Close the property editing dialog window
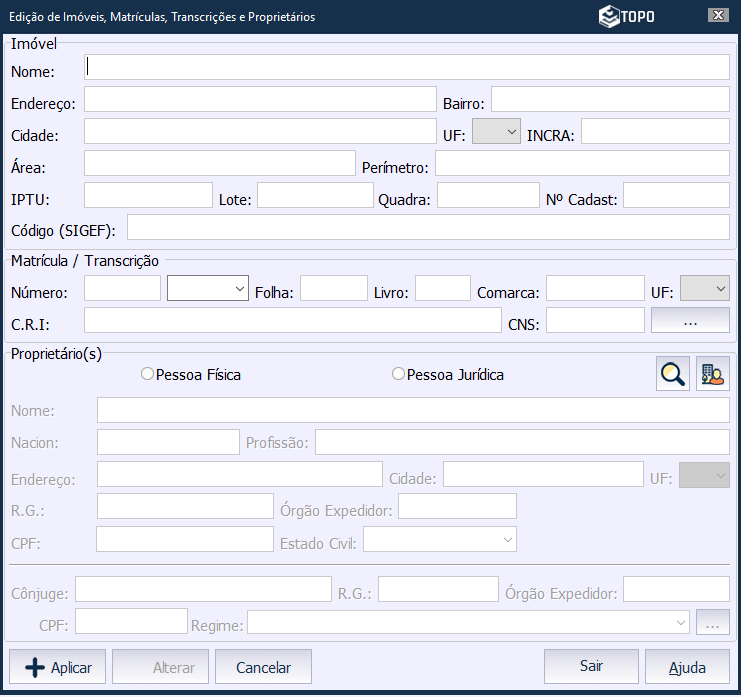 pyautogui.click(x=717, y=16)
